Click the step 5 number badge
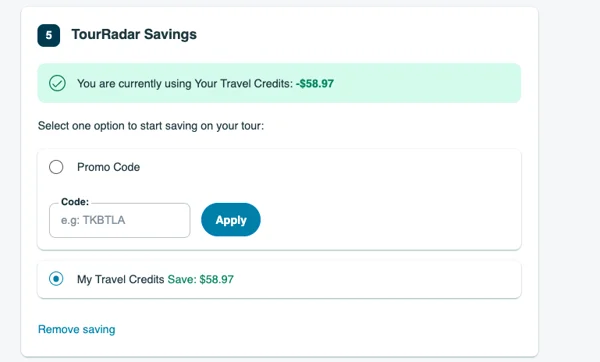The width and height of the screenshot is (600, 362). click(x=49, y=35)
